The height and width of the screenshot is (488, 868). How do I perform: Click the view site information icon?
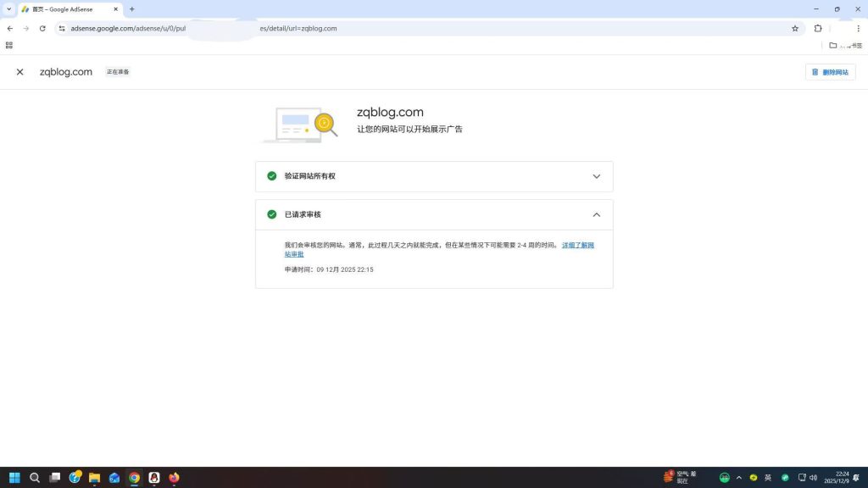tap(62, 28)
